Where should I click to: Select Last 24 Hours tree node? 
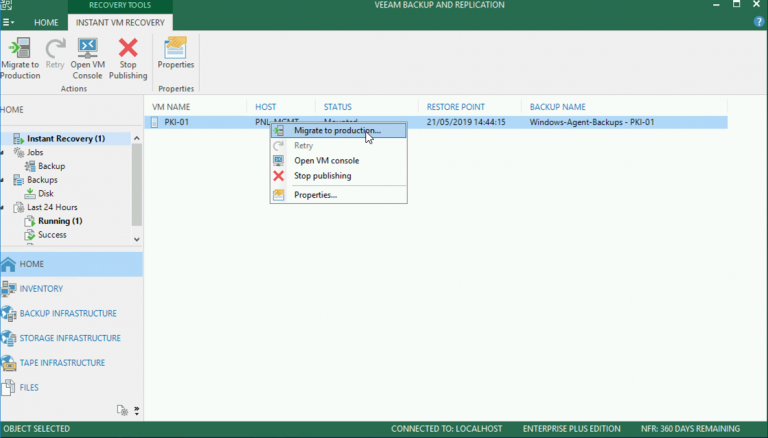[52, 207]
